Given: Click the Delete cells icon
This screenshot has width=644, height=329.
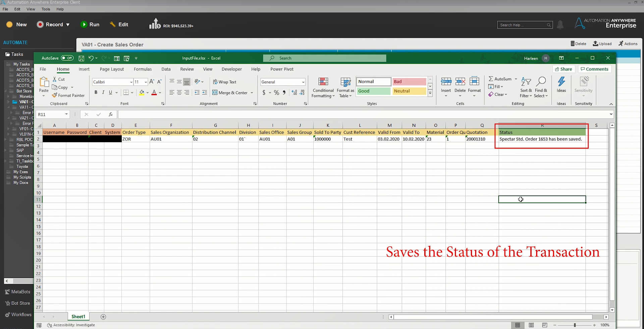Looking at the screenshot, I should click(460, 81).
